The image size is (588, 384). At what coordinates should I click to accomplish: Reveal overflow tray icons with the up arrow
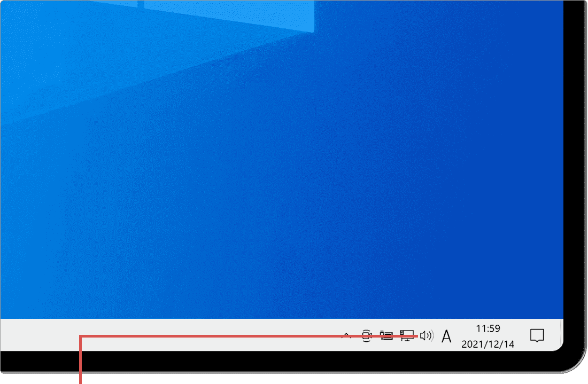click(x=346, y=336)
